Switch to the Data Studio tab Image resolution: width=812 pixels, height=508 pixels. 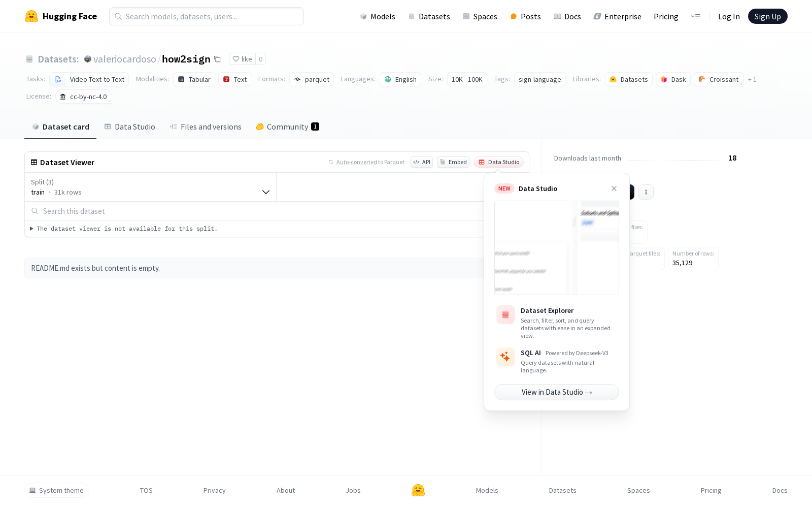[x=130, y=127]
